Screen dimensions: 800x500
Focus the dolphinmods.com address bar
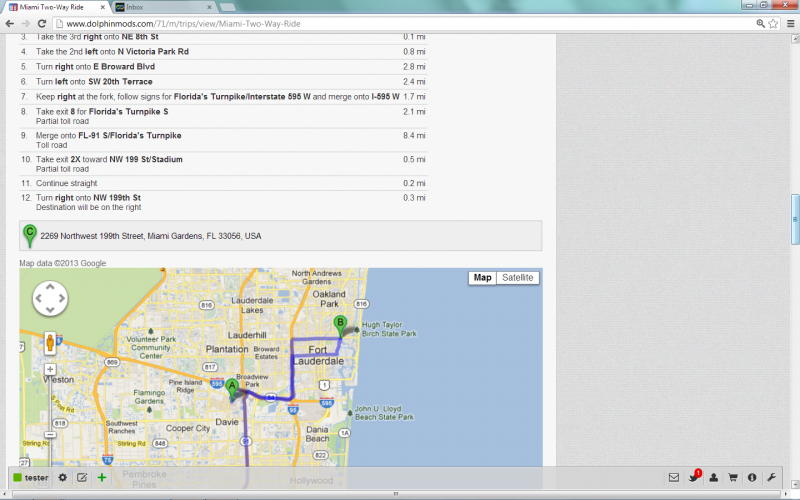click(403, 23)
